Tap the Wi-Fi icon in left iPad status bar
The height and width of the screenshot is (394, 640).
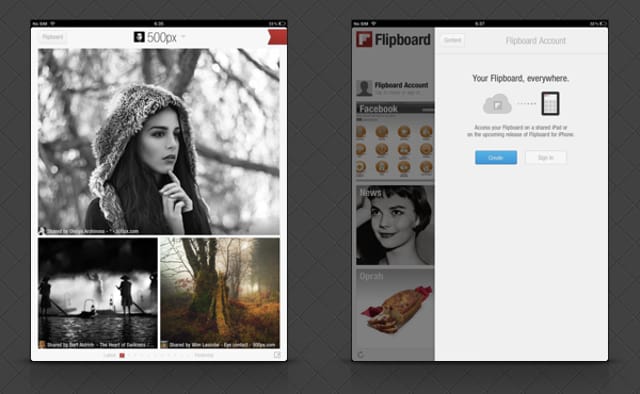52,24
